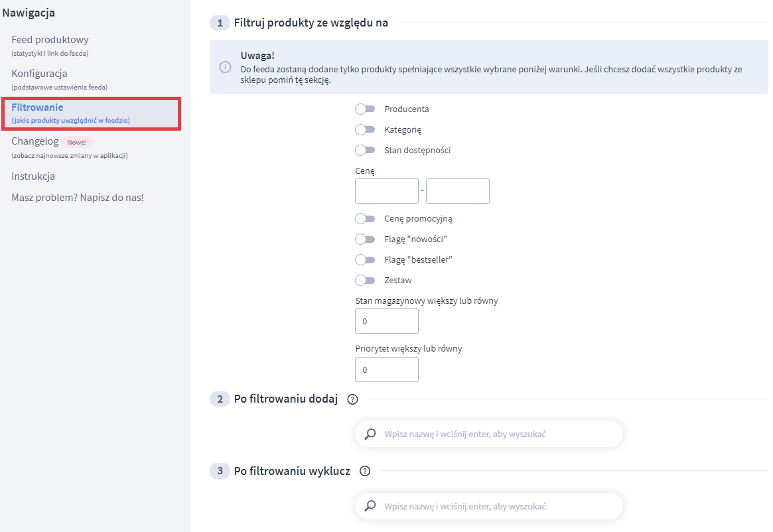This screenshot has height=532, width=773.
Task: Open the Changelog page
Action: click(35, 141)
